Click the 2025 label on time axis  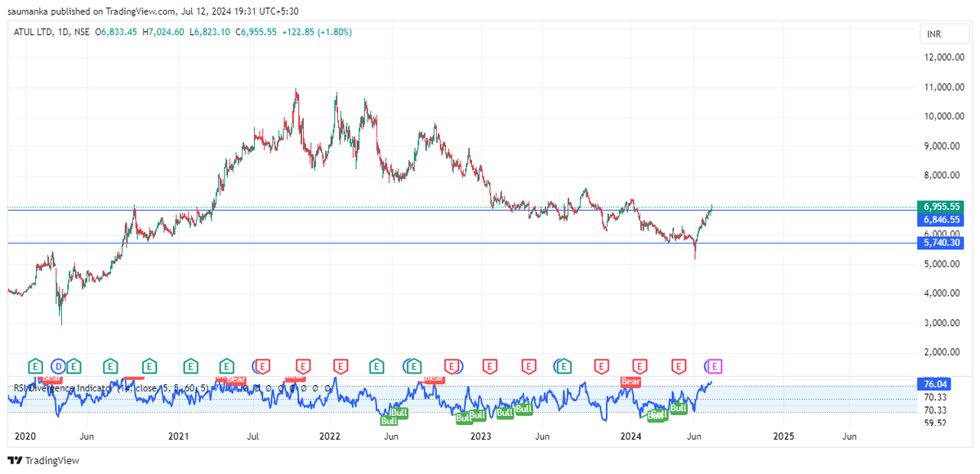[782, 436]
